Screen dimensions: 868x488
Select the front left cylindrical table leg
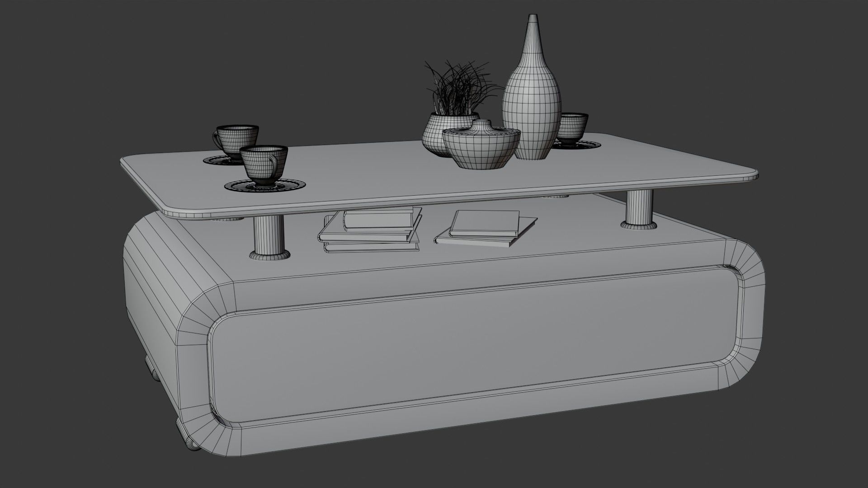click(x=270, y=238)
